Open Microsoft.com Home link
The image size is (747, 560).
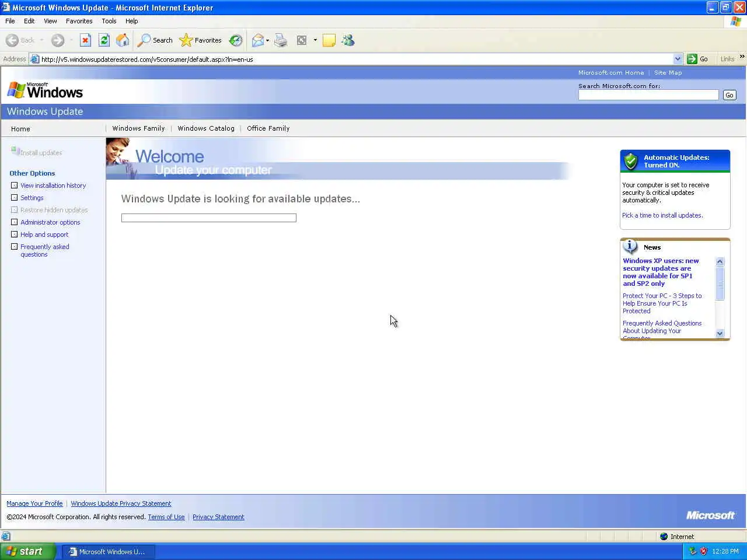611,73
